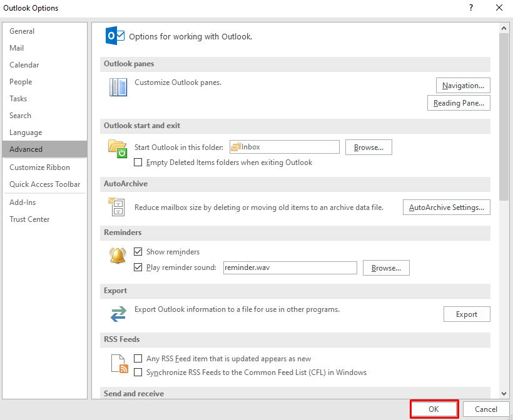
Task: Open Search options
Action: (45, 116)
